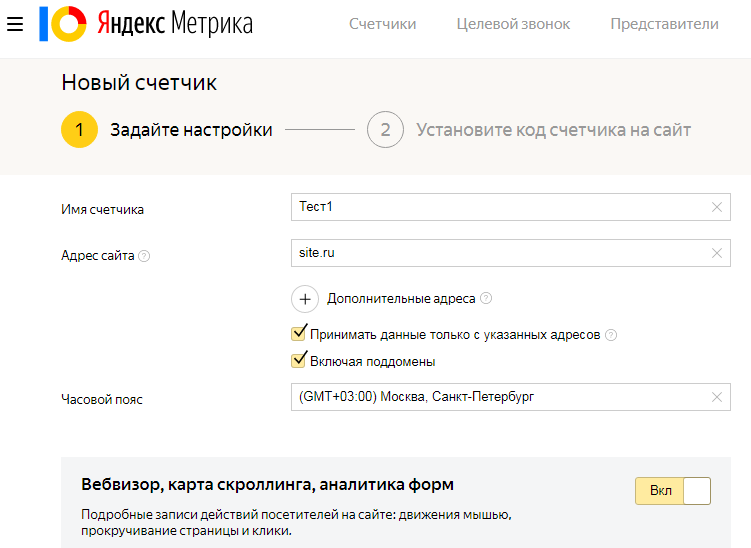This screenshot has height=548, width=751.
Task: Open the hamburger menu icon
Action: (x=15, y=24)
